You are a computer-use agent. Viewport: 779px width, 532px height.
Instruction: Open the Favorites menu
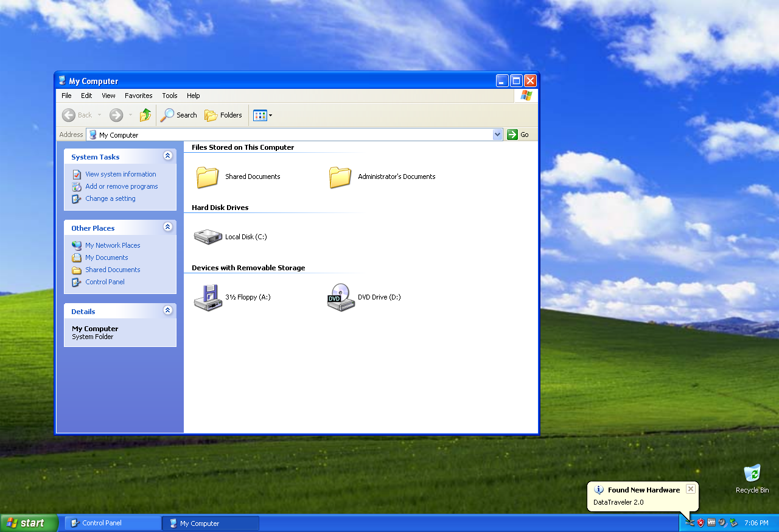pos(139,96)
